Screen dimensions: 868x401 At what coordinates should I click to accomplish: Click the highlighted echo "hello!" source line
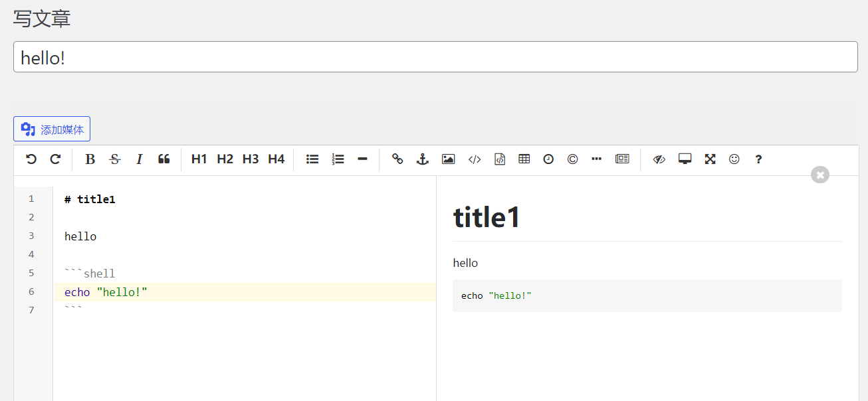[x=245, y=292]
